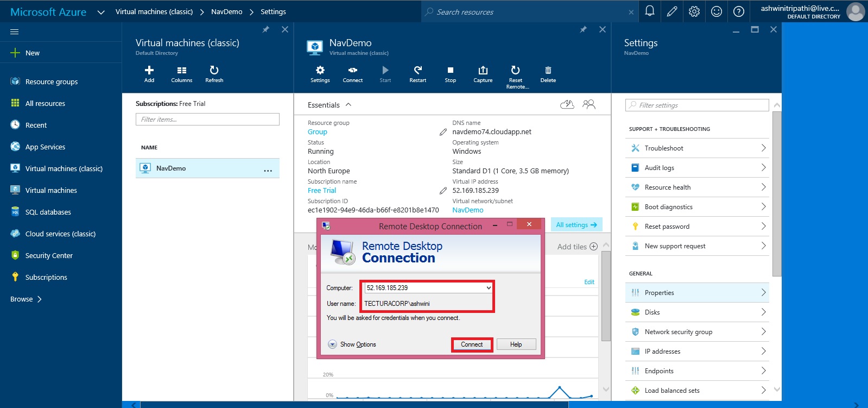The width and height of the screenshot is (868, 408).
Task: Open the All settings link
Action: point(576,225)
